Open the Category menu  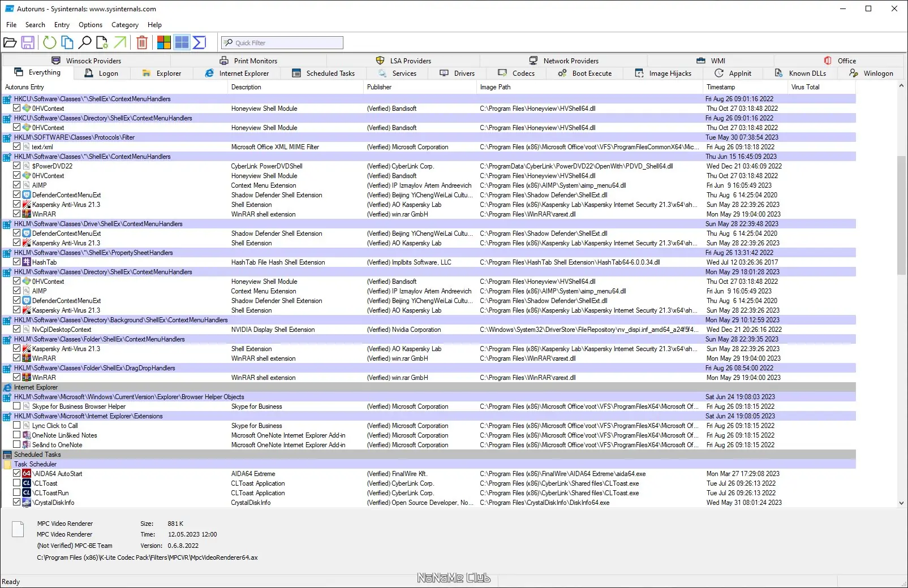(125, 25)
